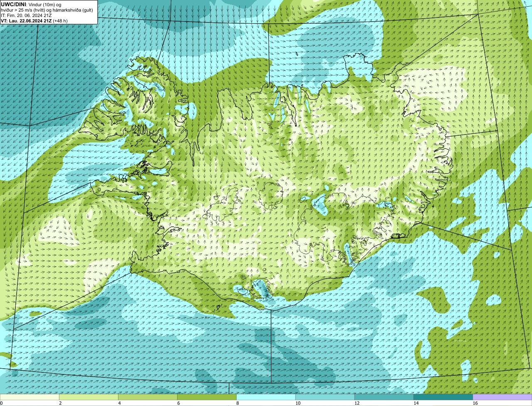Click the '2' label on the scale
532x406 pixels.
60,403
